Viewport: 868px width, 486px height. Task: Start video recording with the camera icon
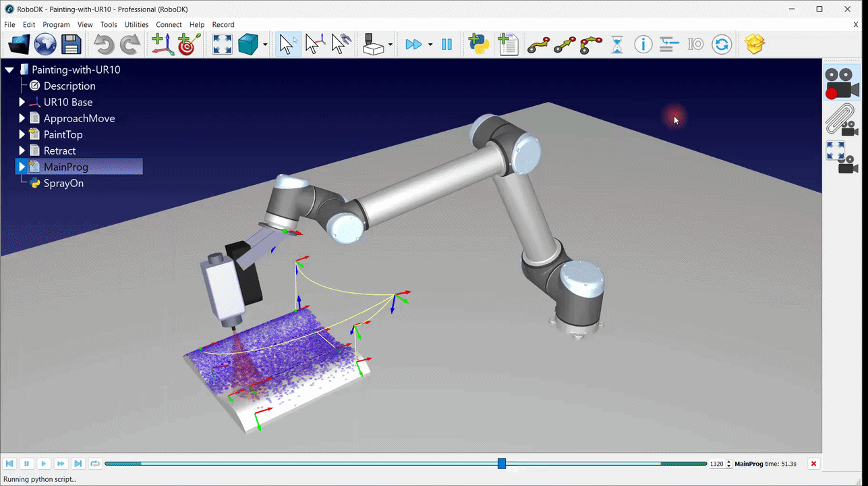pyautogui.click(x=840, y=84)
